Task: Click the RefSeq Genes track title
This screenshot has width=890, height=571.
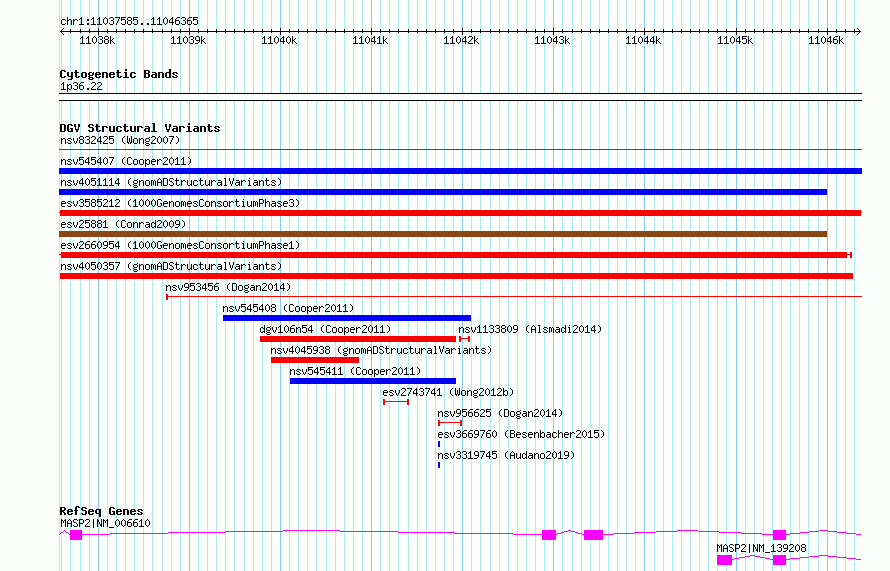Action: pyautogui.click(x=101, y=511)
